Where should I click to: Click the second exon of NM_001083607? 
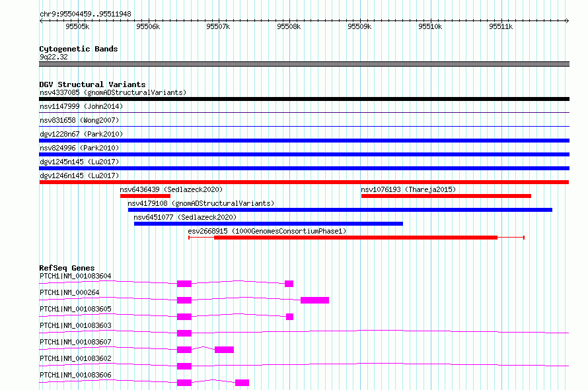point(224,350)
